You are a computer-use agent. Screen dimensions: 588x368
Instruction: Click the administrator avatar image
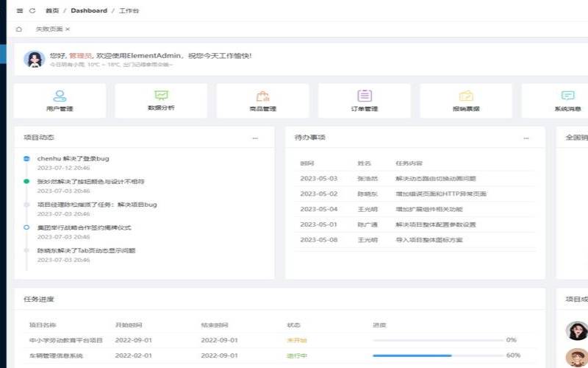coord(34,59)
